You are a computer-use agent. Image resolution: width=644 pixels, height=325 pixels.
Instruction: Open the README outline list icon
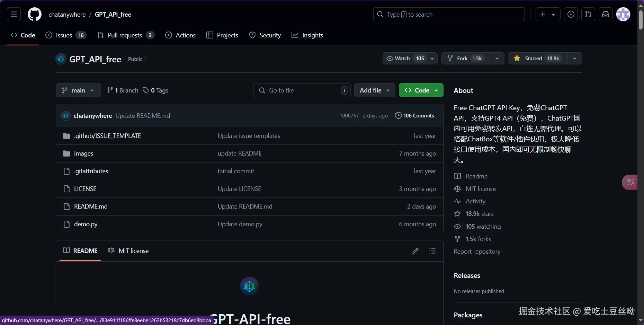432,251
